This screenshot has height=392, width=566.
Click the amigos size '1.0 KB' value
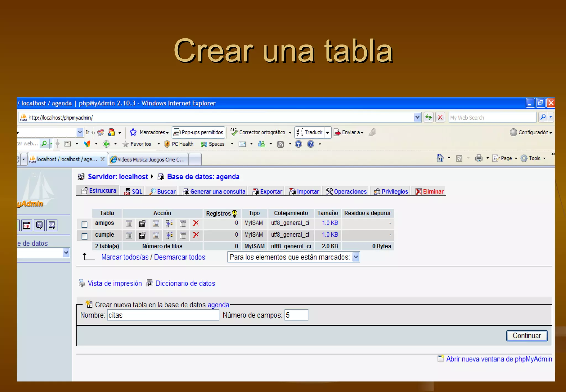click(330, 223)
